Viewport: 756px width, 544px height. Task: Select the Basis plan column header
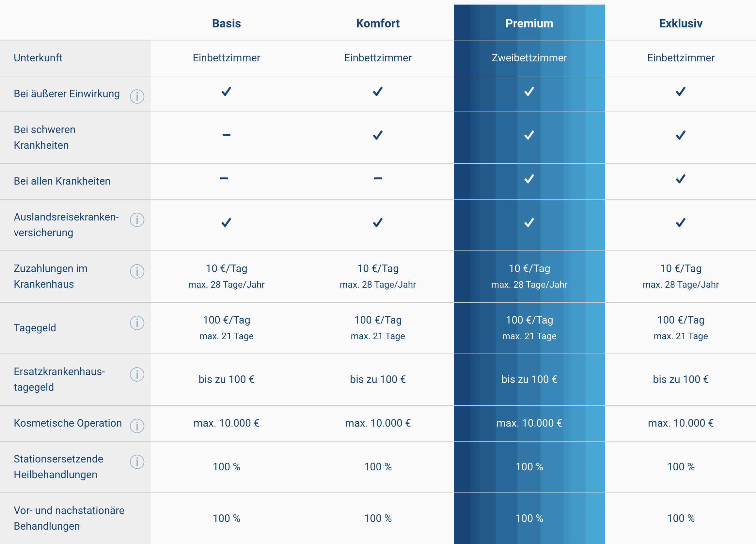(x=226, y=23)
